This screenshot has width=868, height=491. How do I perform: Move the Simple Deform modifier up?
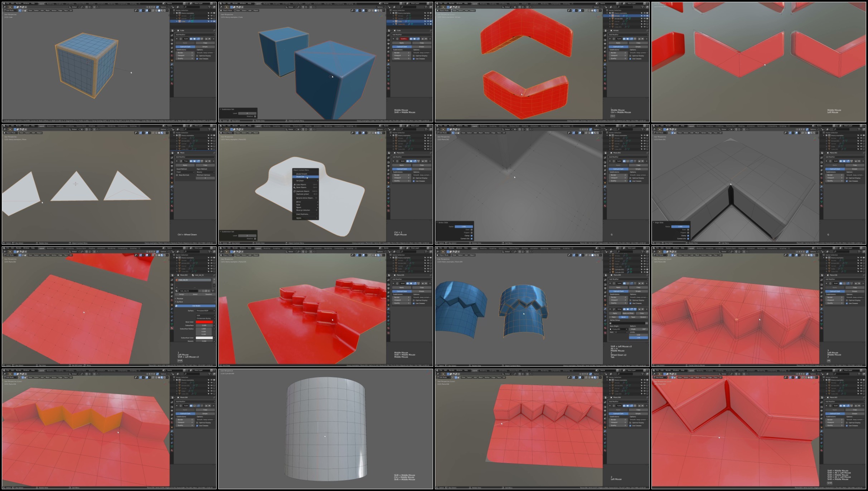639,309
